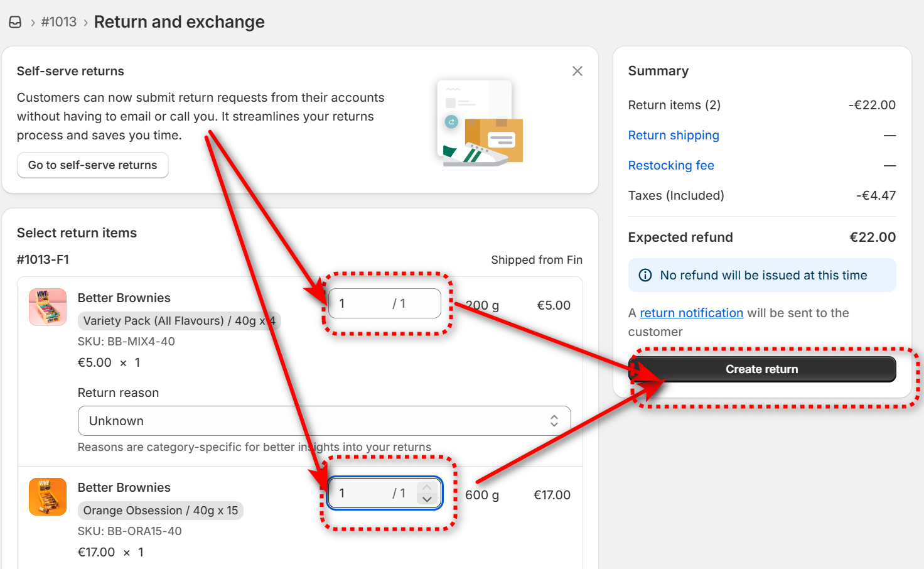Go back to order #1013
The image size is (924, 569).
tap(59, 22)
